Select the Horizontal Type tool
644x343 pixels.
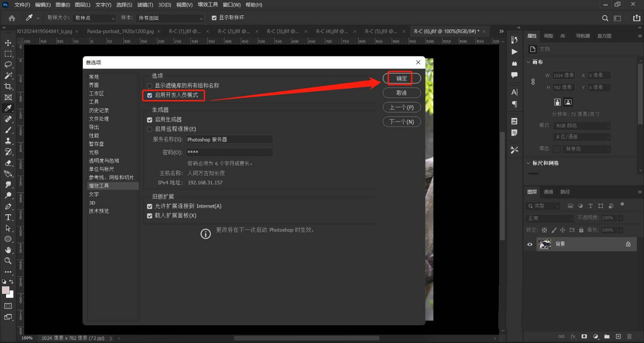tap(8, 217)
